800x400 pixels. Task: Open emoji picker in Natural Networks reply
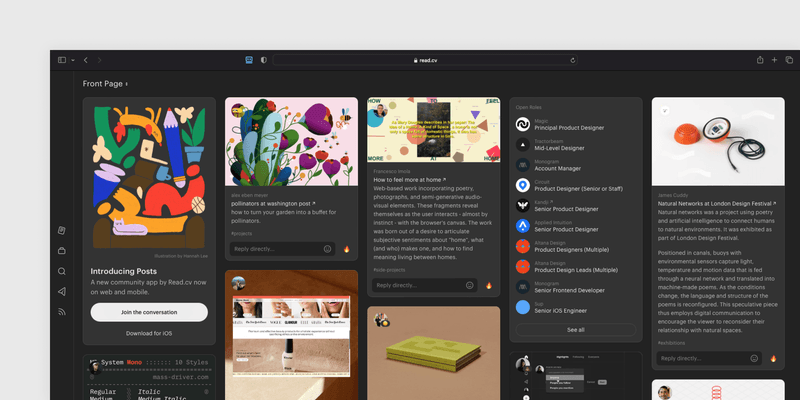tap(753, 358)
